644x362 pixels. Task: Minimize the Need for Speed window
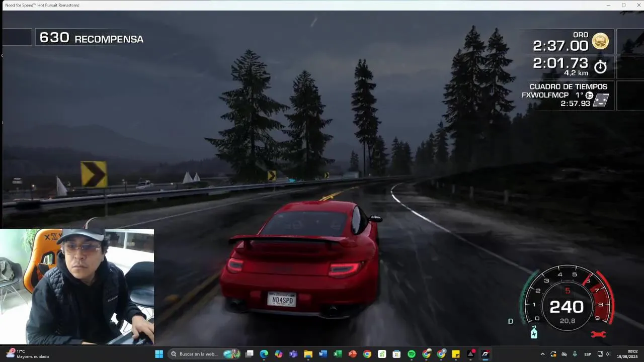[608, 5]
